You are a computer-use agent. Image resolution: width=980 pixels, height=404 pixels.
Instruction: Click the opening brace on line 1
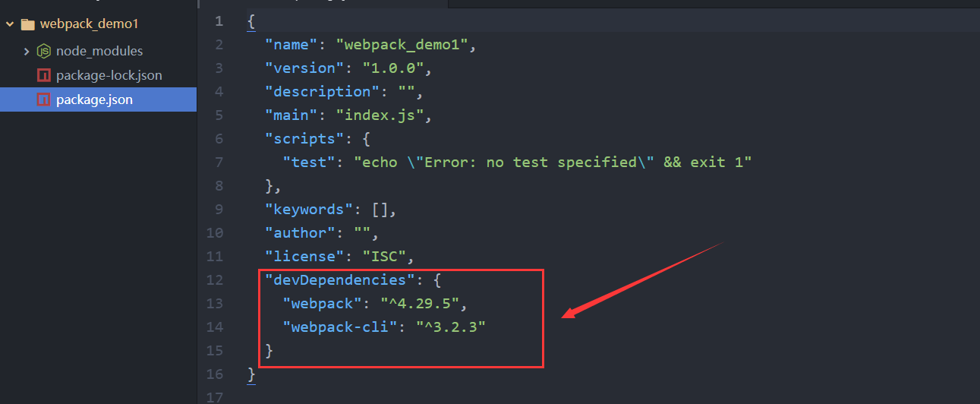(x=251, y=21)
